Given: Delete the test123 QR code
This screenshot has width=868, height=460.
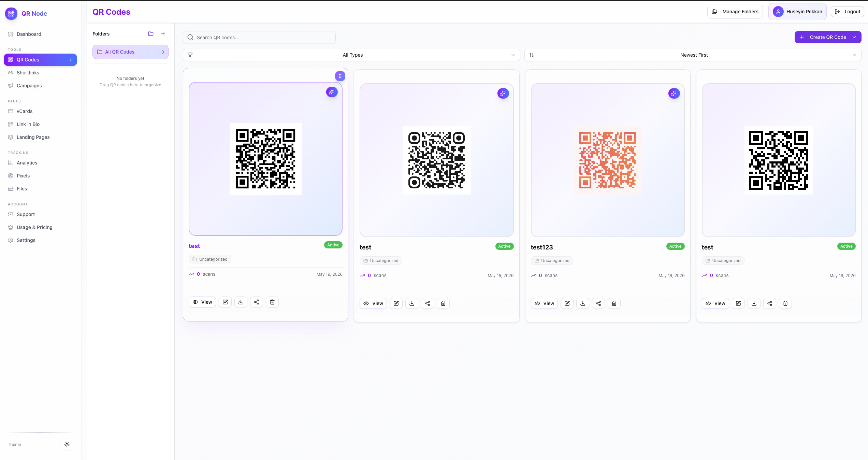Looking at the screenshot, I should (x=614, y=303).
